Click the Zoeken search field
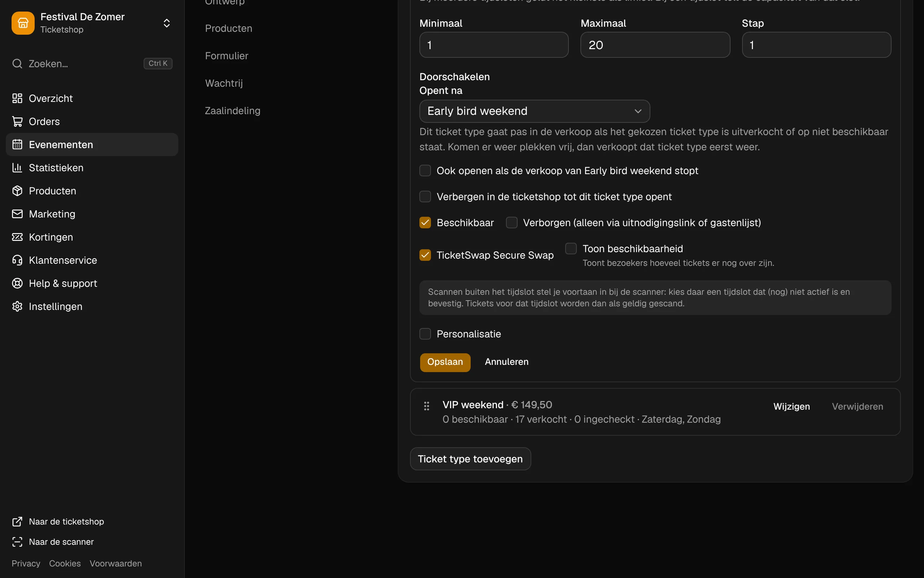The height and width of the screenshot is (578, 924). (92, 64)
